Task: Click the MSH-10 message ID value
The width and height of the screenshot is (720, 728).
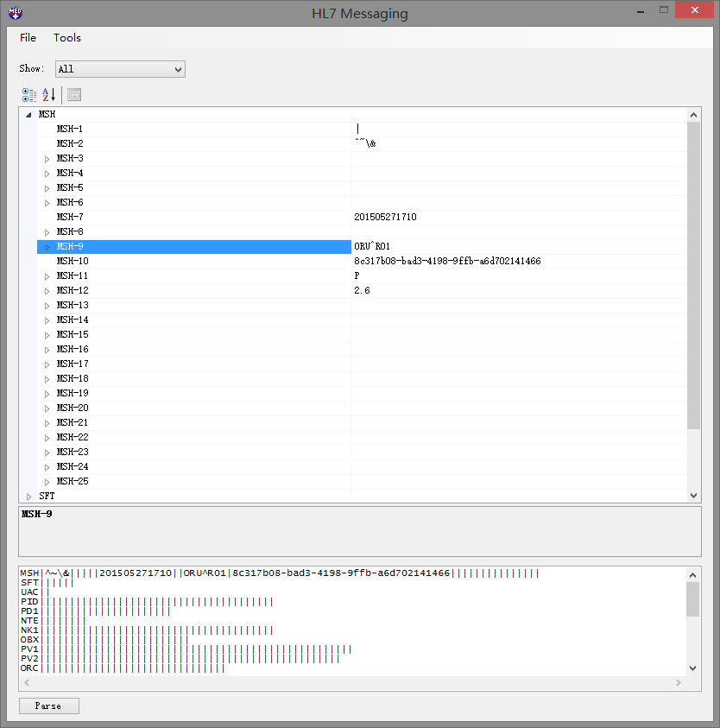Action: 447,261
